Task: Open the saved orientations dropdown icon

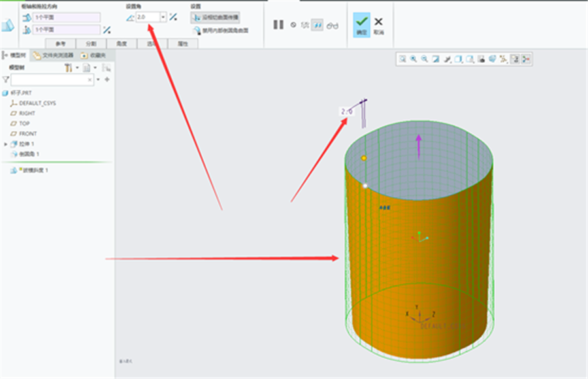Action: (x=470, y=59)
